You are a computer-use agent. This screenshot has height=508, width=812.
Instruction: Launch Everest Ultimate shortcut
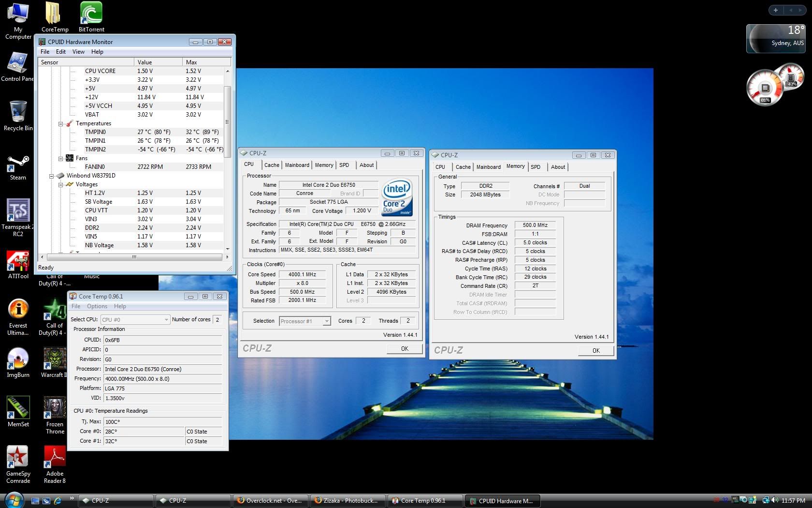pyautogui.click(x=18, y=317)
